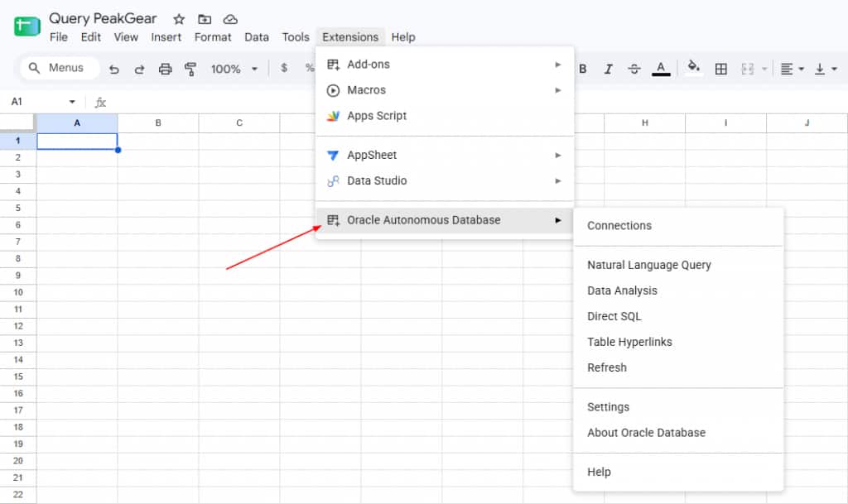Check the cloud save status icon
This screenshot has height=504, width=848.
pos(230,19)
